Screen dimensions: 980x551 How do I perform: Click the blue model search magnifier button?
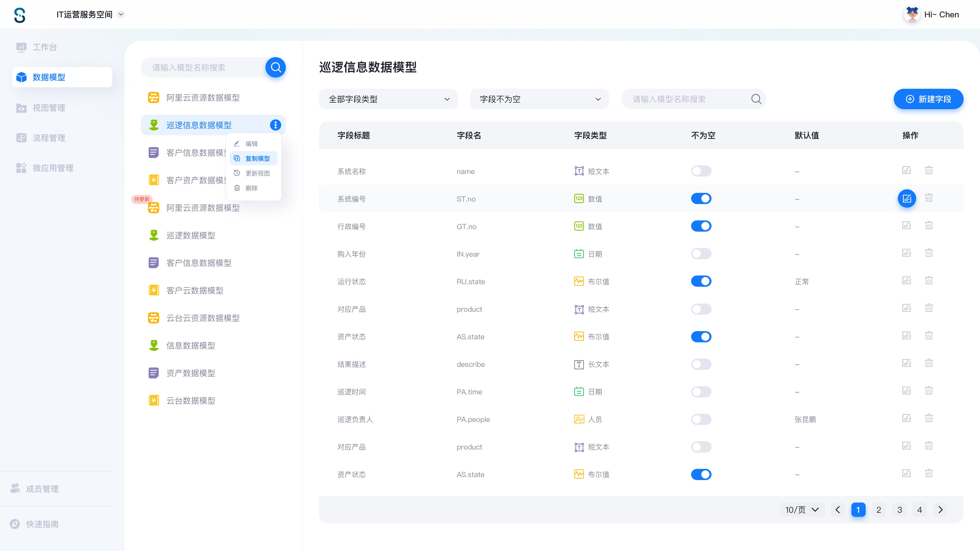(275, 67)
